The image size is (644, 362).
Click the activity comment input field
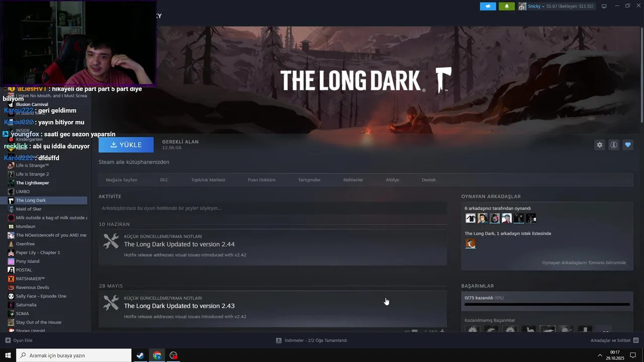(273, 208)
